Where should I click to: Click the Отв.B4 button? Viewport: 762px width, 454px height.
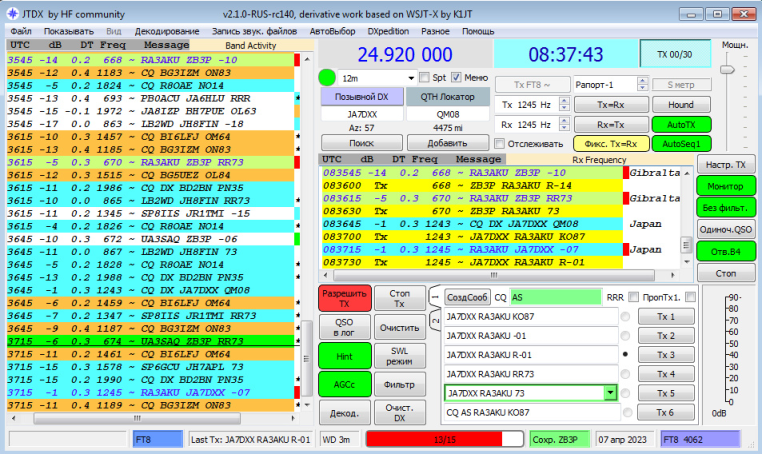click(726, 252)
